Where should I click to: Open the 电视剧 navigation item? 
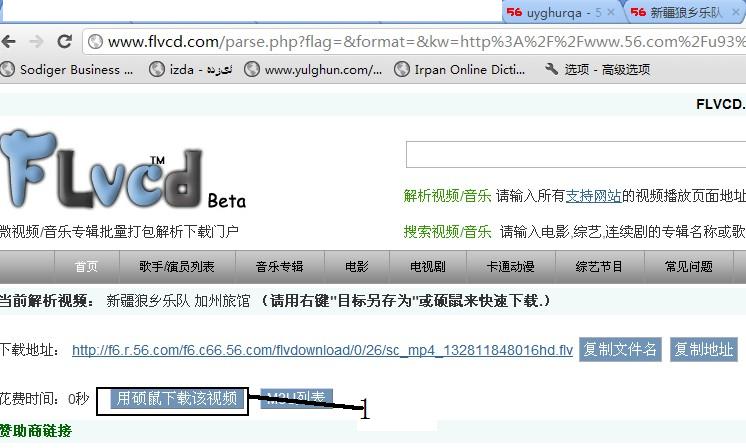[427, 267]
